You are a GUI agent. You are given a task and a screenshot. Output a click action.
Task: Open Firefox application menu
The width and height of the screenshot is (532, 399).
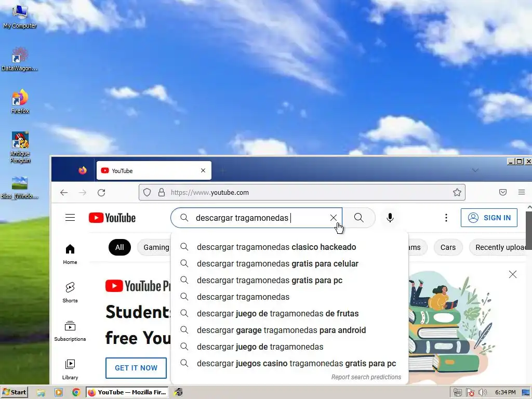(522, 192)
